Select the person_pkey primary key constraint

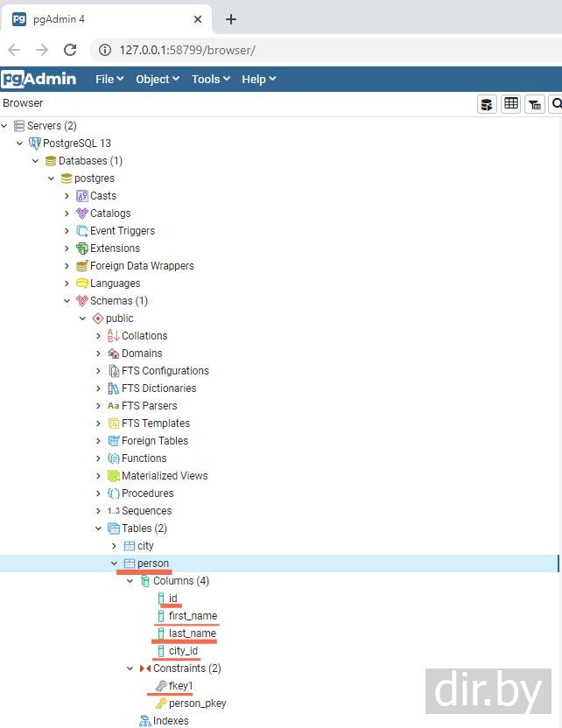[x=197, y=703]
